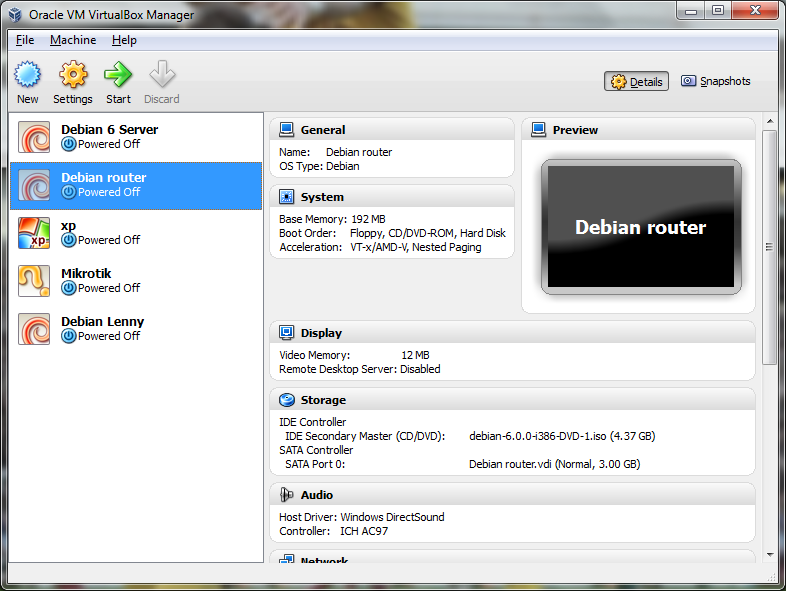Open the Machine menu
786x591 pixels.
tap(73, 40)
